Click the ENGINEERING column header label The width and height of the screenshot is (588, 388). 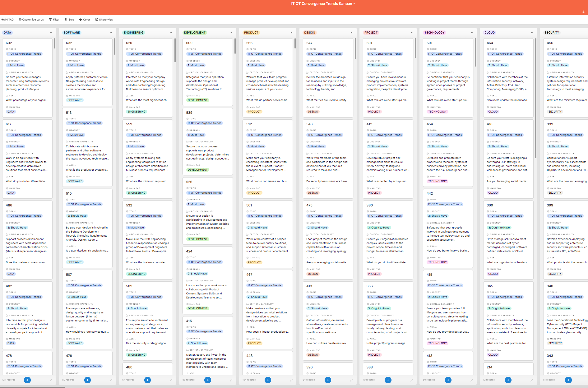tap(134, 33)
